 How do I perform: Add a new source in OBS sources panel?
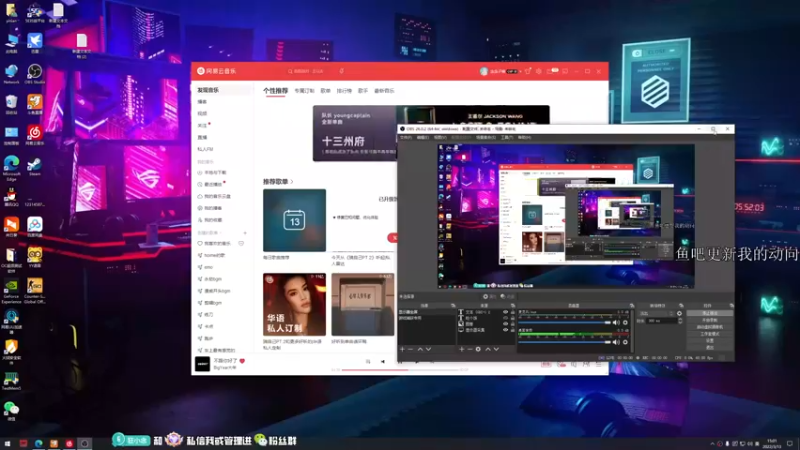point(461,349)
